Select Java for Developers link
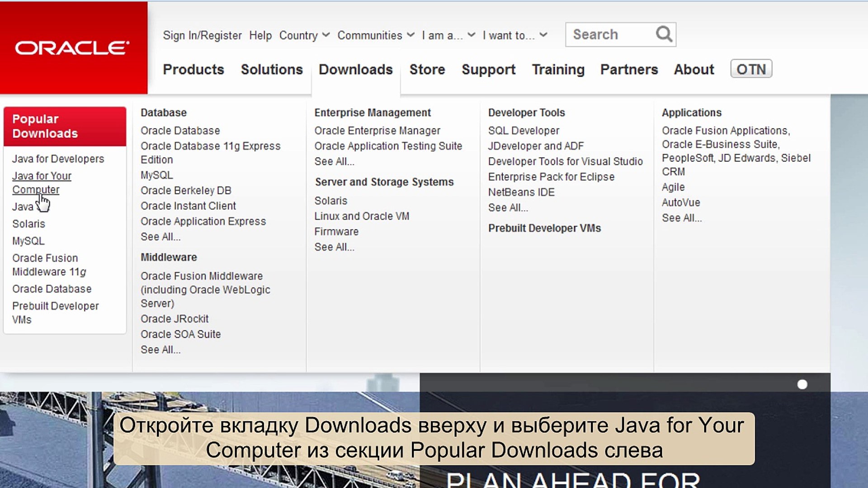 tap(58, 159)
